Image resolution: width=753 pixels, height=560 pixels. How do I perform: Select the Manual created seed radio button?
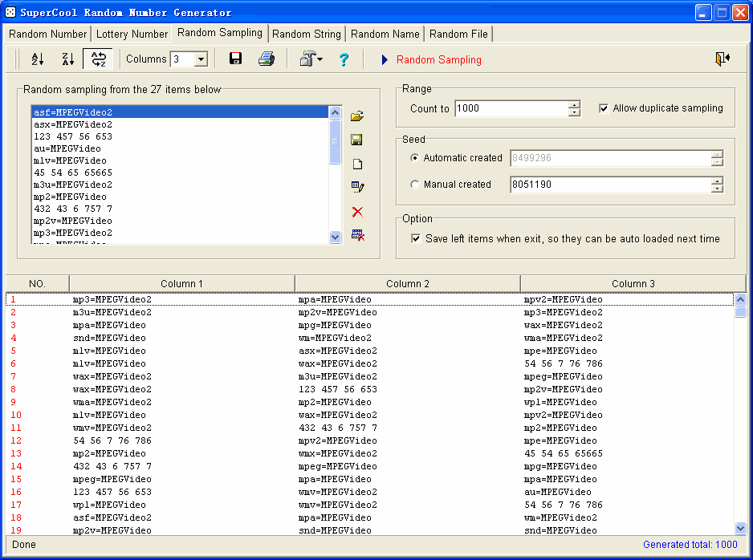414,185
